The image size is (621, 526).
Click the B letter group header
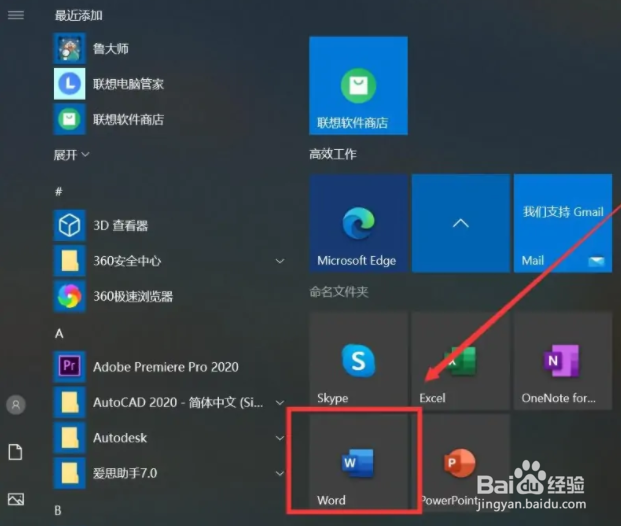(58, 510)
